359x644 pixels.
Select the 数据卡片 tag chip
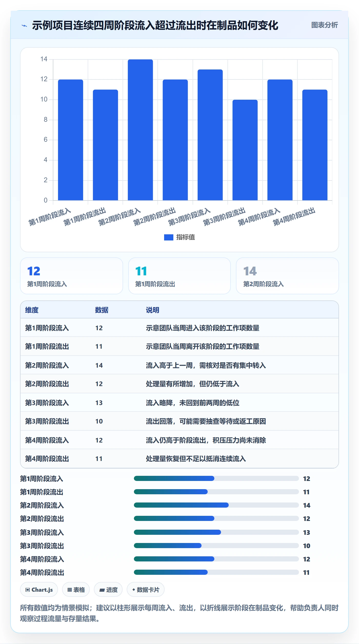145,590
